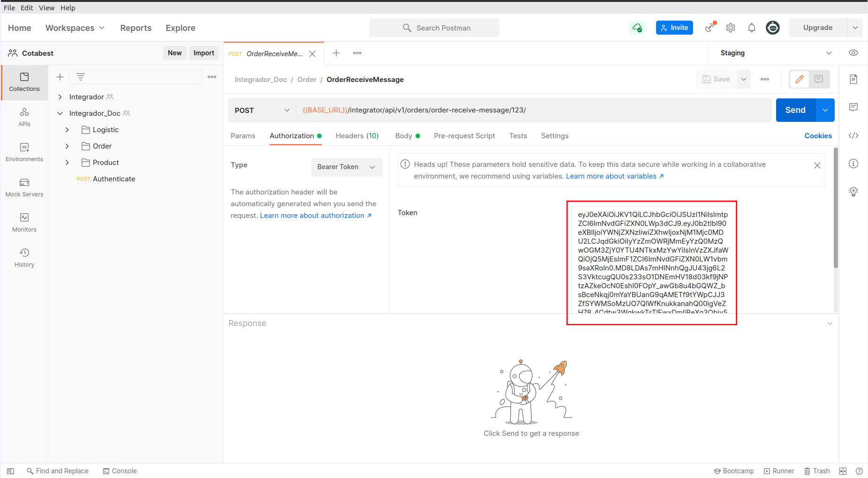Screen dimensions: 868x478
Task: Click the sync status cloud icon
Action: (637, 28)
